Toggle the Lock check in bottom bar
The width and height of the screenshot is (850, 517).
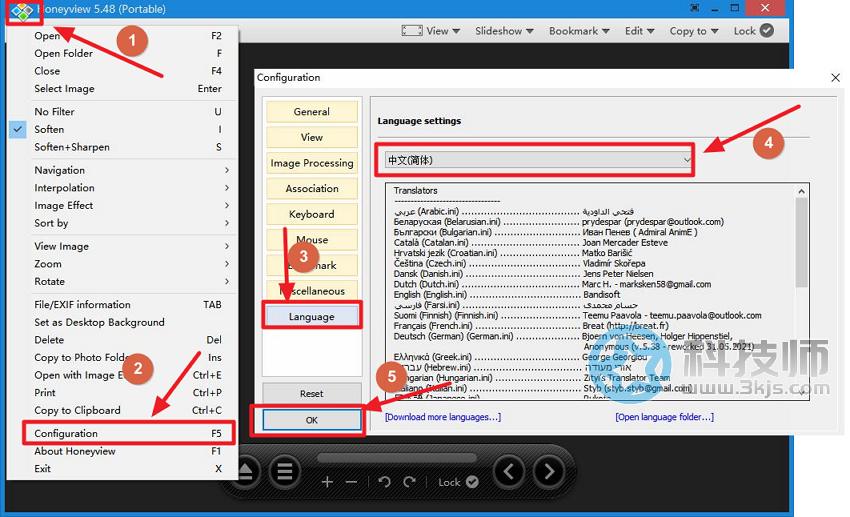pos(472,482)
